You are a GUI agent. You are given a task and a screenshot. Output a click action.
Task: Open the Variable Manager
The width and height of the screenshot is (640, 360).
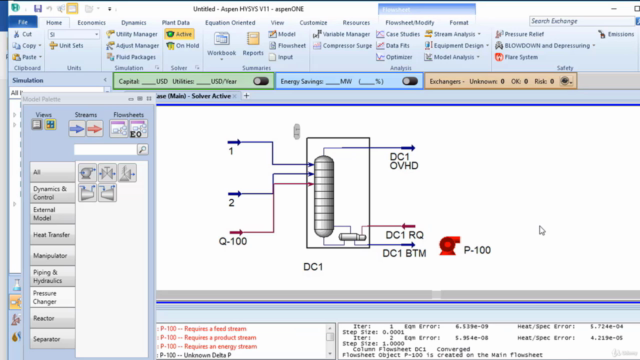tap(341, 34)
